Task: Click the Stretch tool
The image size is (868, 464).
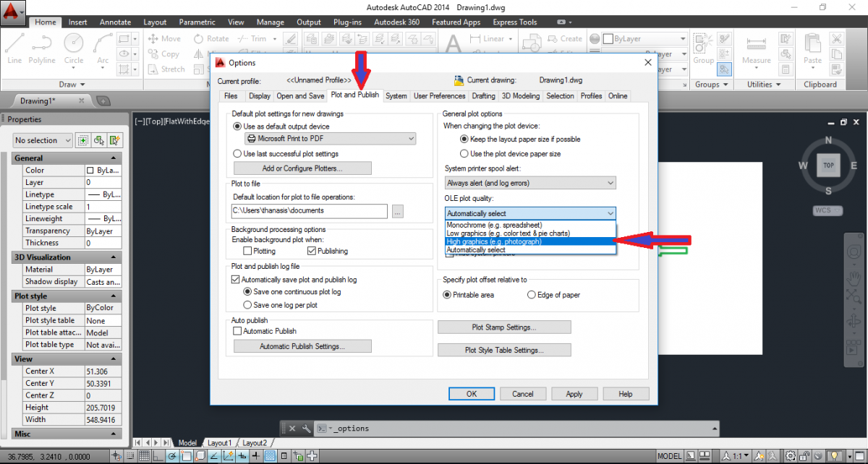Action: tap(166, 69)
